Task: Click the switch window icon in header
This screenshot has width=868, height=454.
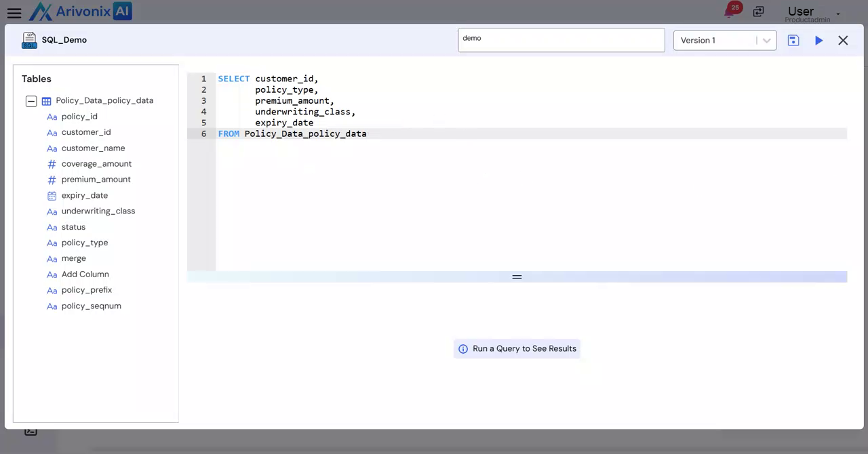Action: pos(758,12)
